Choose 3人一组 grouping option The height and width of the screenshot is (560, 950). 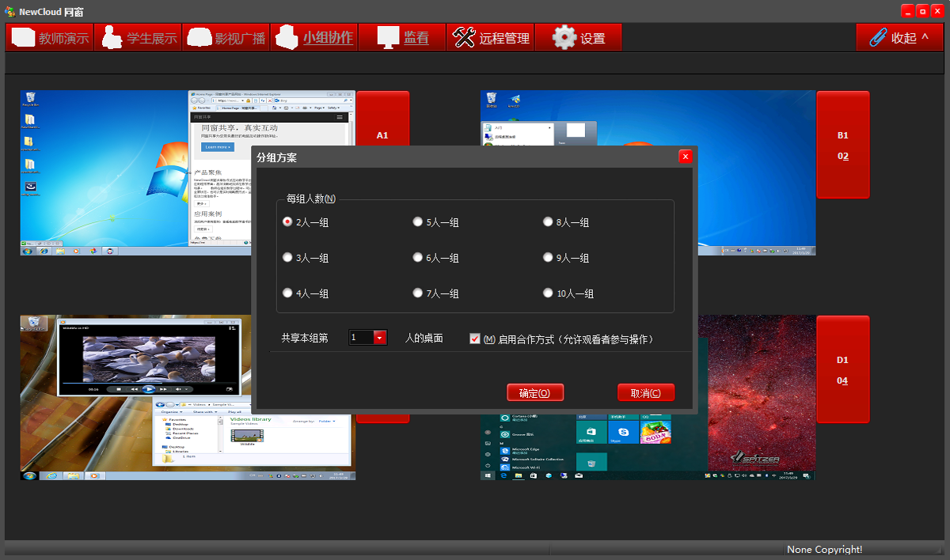click(306, 258)
